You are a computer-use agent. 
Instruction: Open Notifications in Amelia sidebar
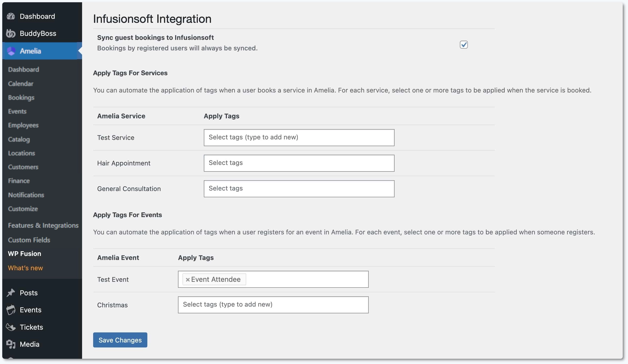26,195
